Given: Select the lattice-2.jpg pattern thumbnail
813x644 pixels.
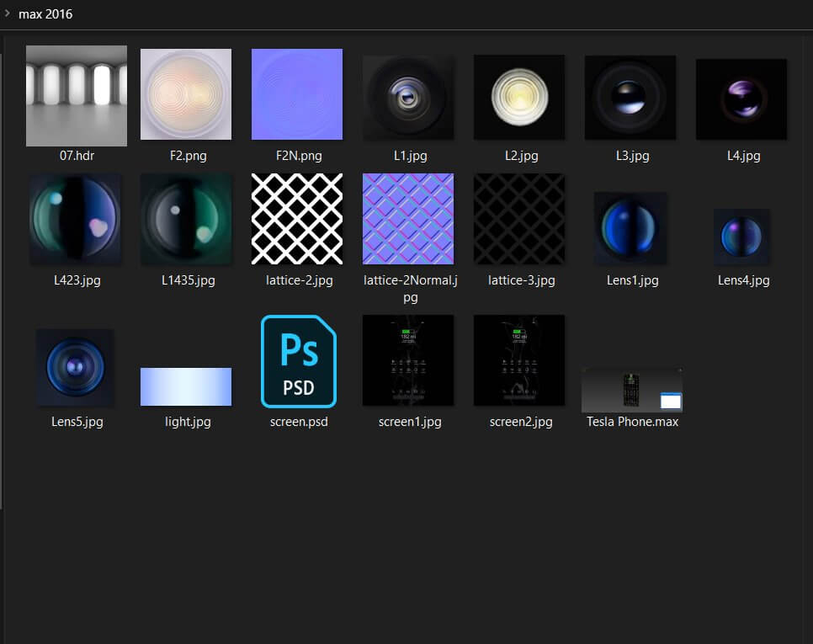Looking at the screenshot, I should tap(297, 219).
